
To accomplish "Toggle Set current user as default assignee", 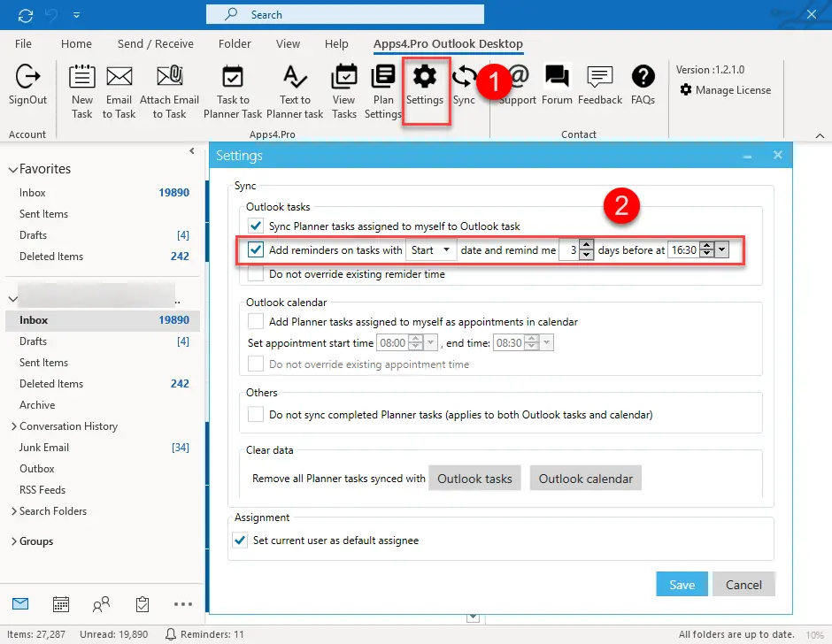I will pyautogui.click(x=239, y=540).
